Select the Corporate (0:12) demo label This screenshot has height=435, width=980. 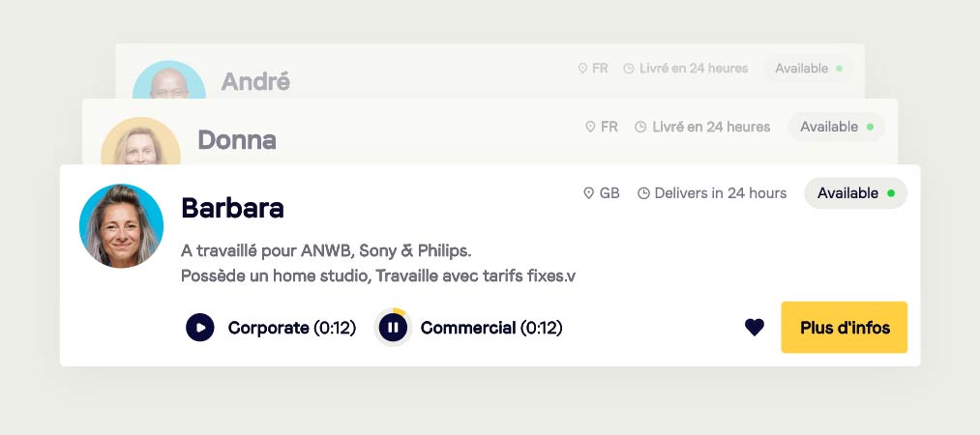pos(292,328)
